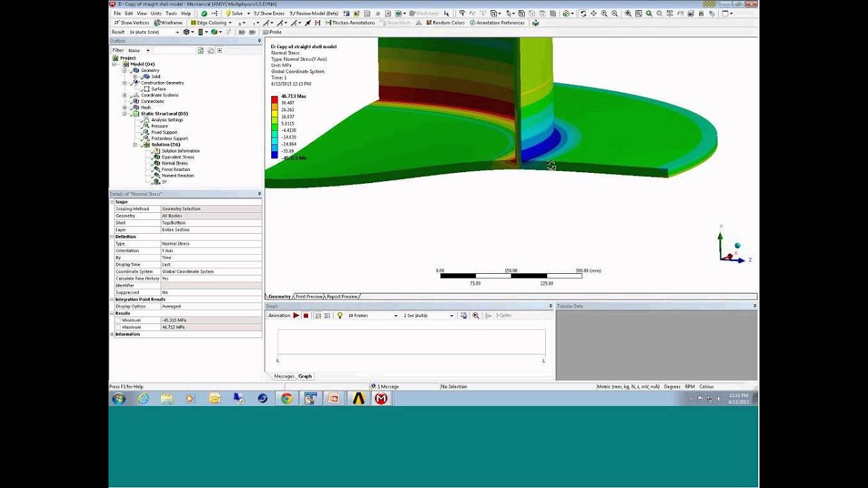The image size is (868, 488).
Task: Pin the Outline panel
Action: click(259, 41)
